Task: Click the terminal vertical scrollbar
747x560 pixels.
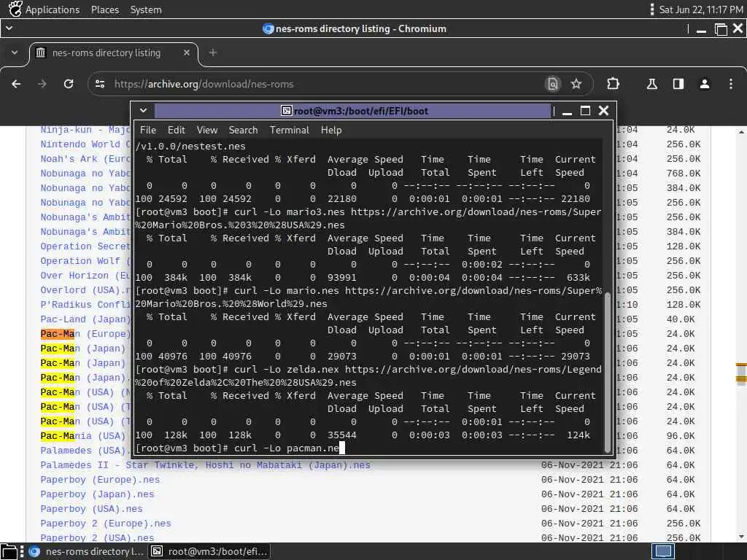Action: click(607, 371)
